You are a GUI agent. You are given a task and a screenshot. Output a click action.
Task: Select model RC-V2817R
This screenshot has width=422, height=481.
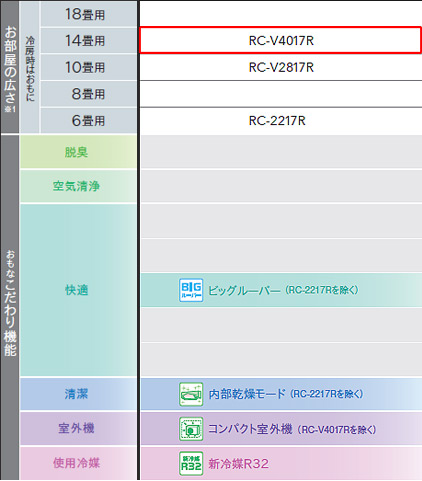pos(281,67)
